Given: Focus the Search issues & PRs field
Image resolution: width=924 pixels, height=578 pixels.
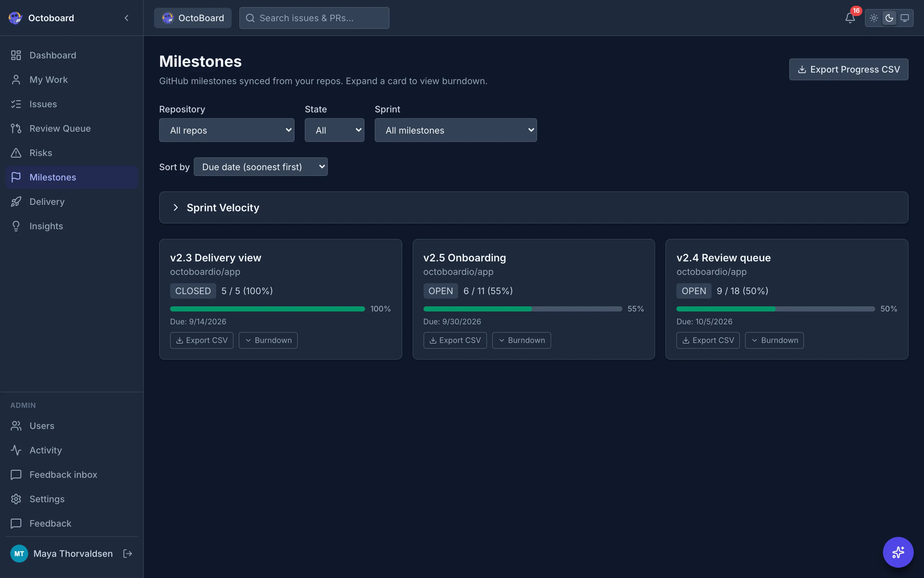Looking at the screenshot, I should click(x=314, y=18).
